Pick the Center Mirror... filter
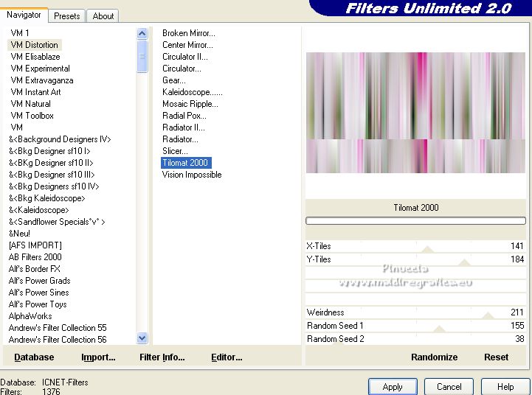Screen dimensions: 532x395 point(187,45)
